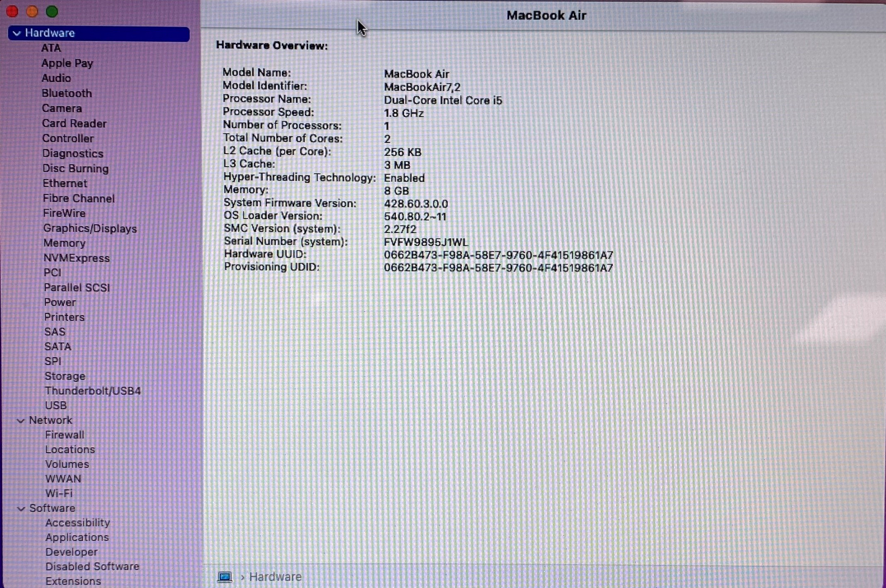Select the Network category header
This screenshot has width=886, height=588.
50,420
